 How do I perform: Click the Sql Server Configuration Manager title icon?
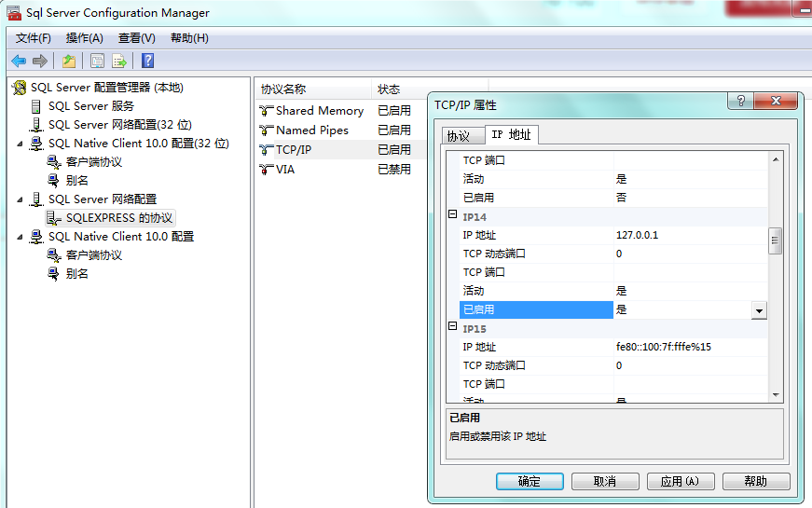click(14, 13)
